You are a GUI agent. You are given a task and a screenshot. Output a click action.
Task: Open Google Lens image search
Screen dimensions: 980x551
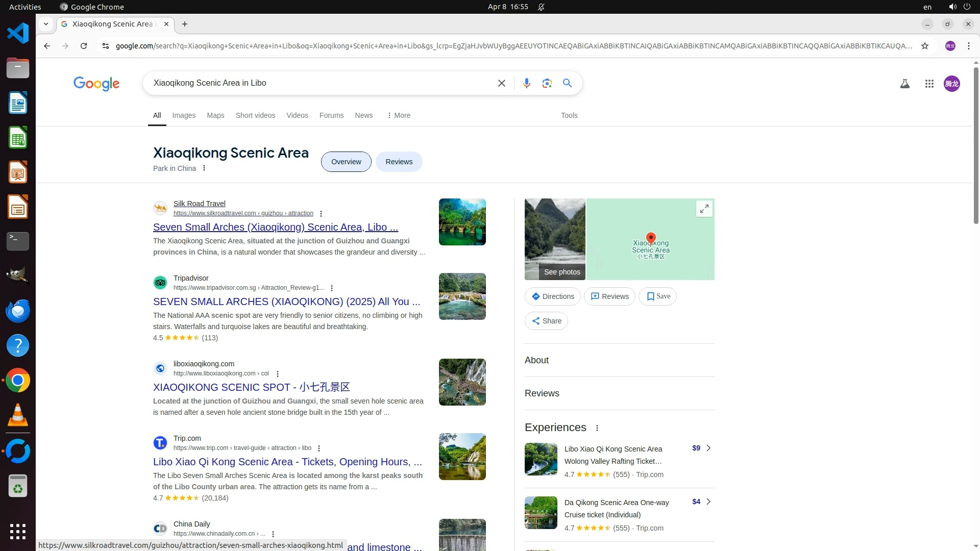(x=547, y=83)
